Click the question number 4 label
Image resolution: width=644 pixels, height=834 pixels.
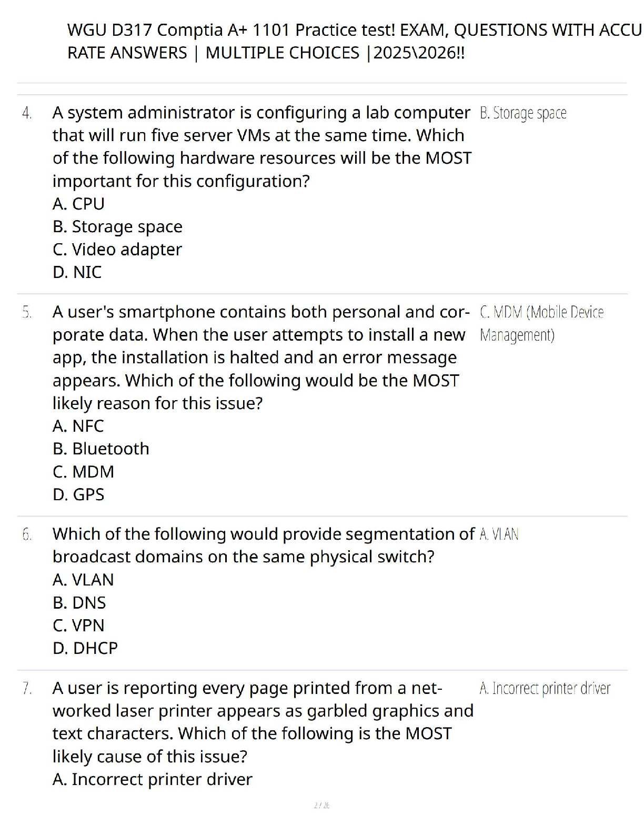pyautogui.click(x=27, y=113)
